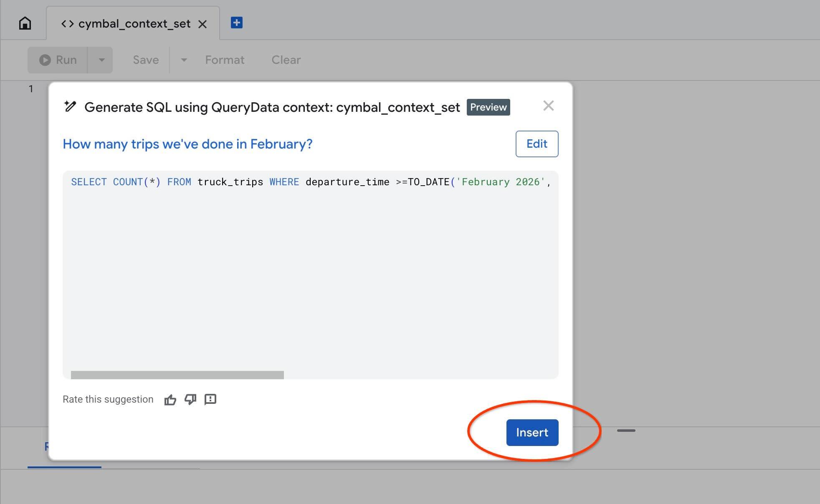Click Format in the toolbar
Screen dimensions: 820x504
click(x=225, y=60)
